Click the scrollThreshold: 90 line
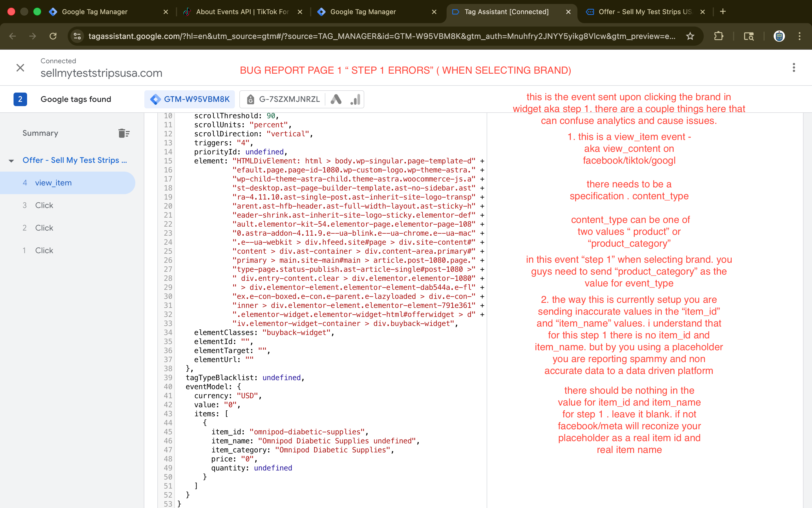This screenshot has height=508, width=812. click(237, 116)
